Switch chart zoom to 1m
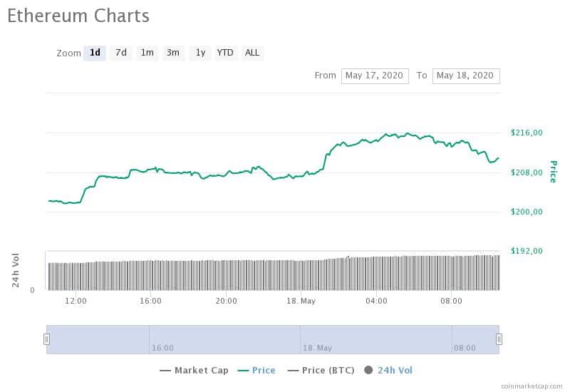 [147, 53]
